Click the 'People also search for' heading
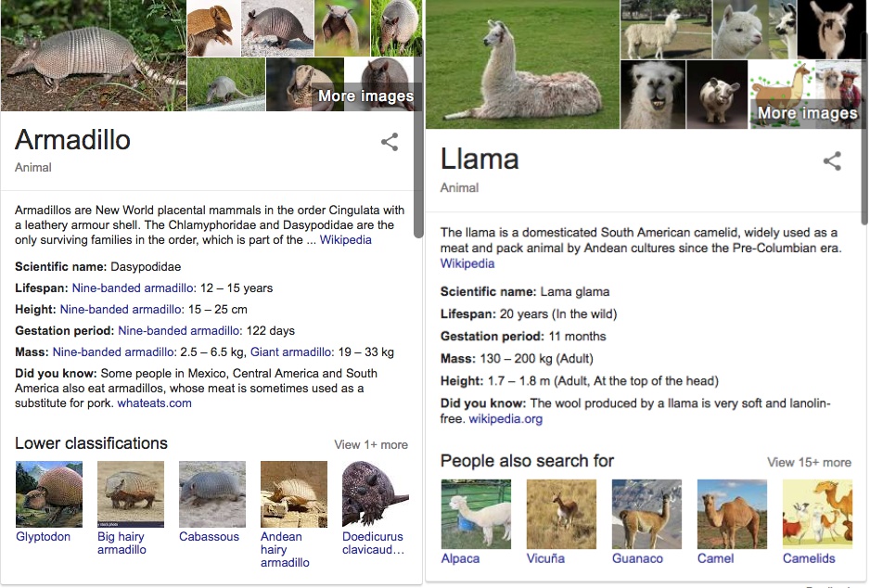The height and width of the screenshot is (588, 870). click(x=527, y=461)
